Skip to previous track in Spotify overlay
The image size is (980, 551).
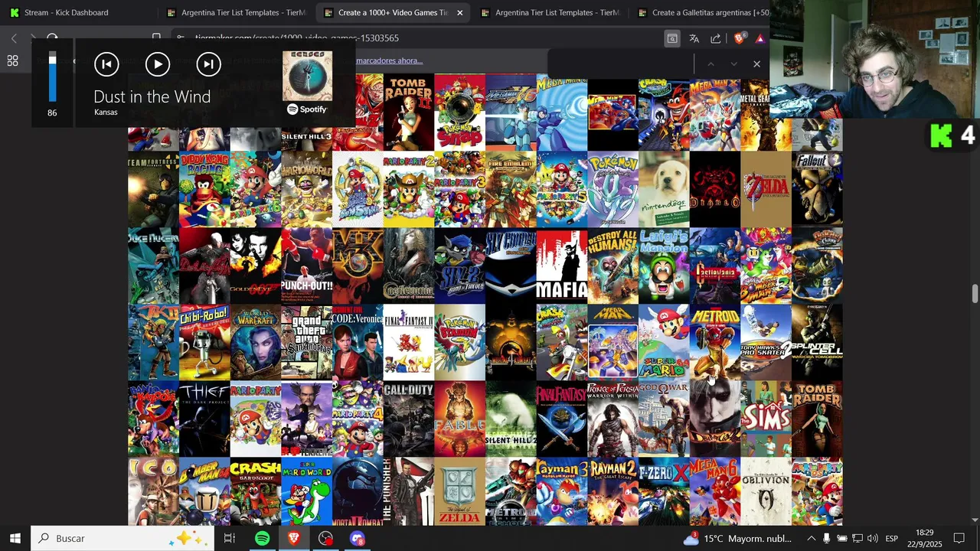click(106, 64)
